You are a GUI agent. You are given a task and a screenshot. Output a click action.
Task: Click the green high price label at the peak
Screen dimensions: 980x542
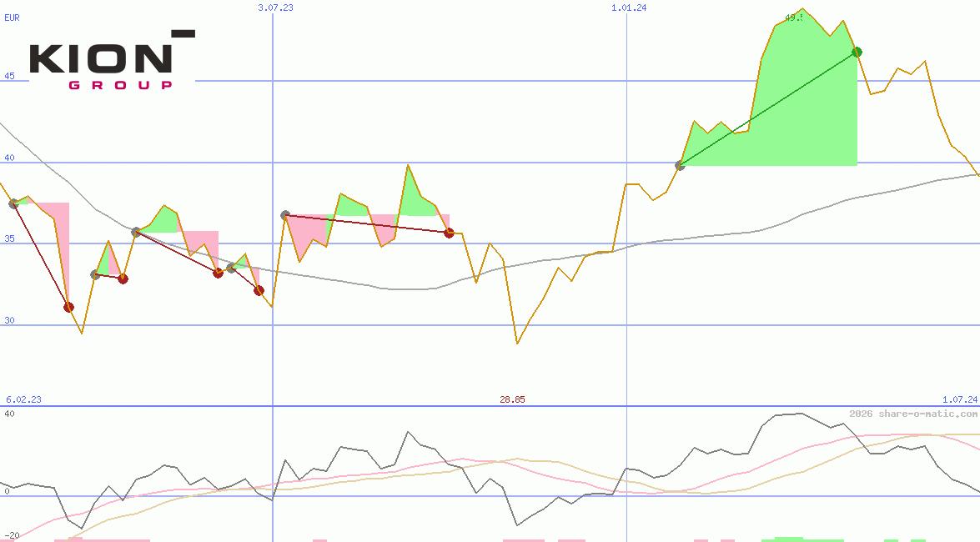tap(793, 17)
